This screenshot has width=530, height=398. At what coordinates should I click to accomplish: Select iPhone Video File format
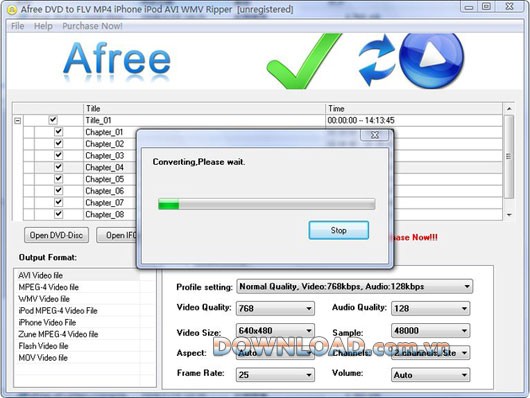47,322
